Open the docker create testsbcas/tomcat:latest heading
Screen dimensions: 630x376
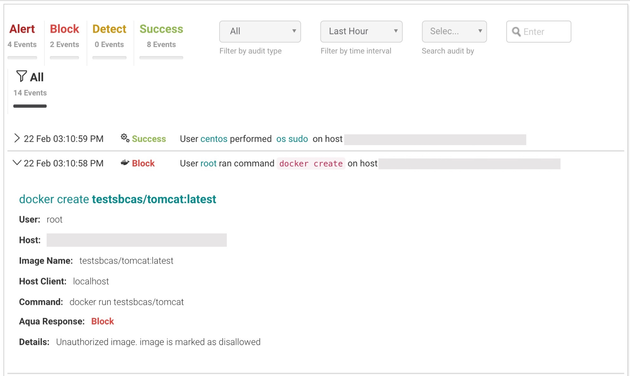coord(118,199)
